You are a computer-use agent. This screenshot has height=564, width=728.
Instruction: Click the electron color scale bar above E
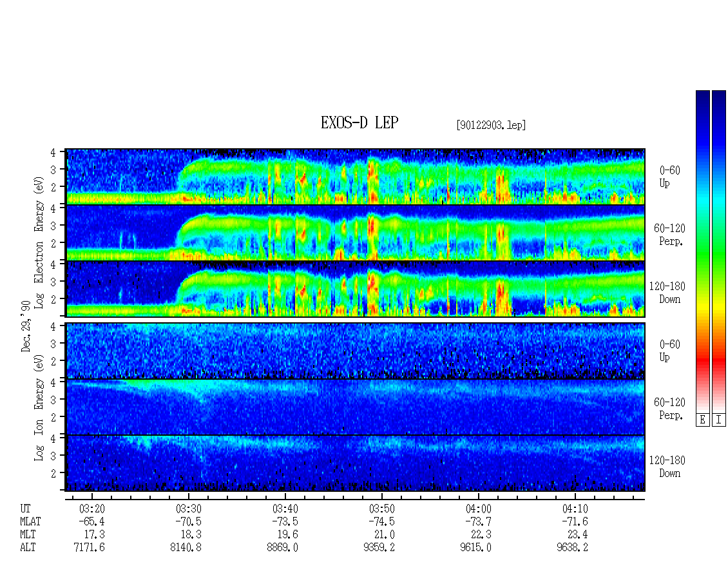pos(702,251)
